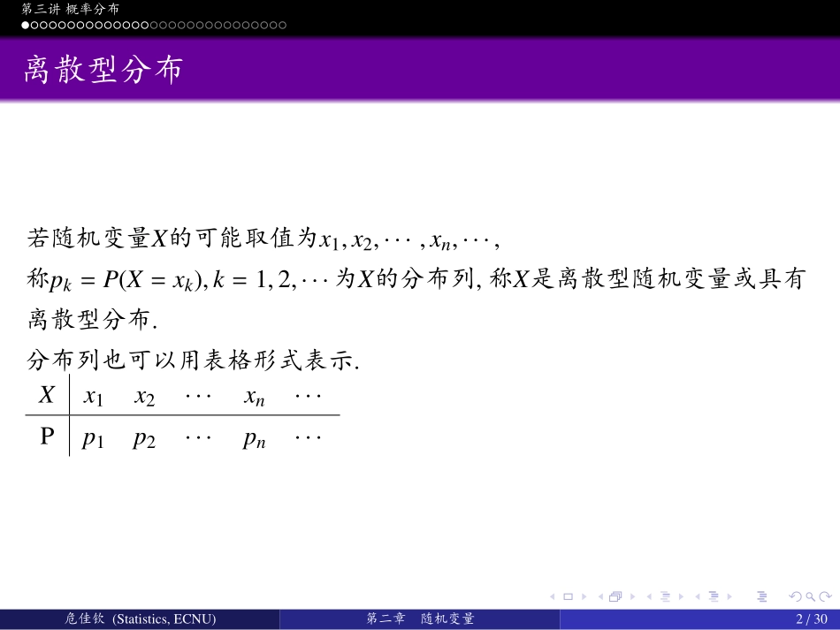Click the stacked frames navigation icon

[615, 596]
